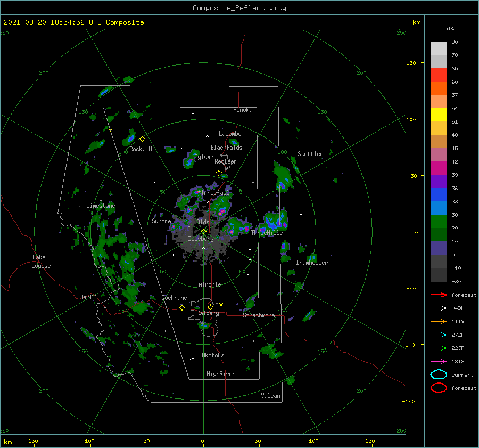Click the white 80 dBZ color swatch
The image size is (479, 448).
439,48
